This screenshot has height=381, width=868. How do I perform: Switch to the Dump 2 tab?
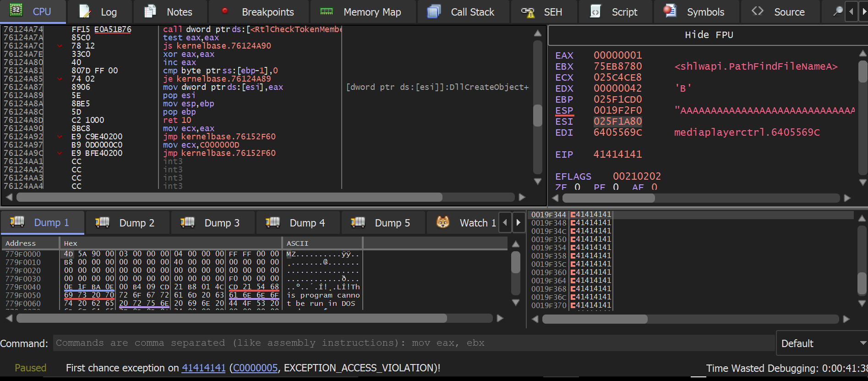126,223
